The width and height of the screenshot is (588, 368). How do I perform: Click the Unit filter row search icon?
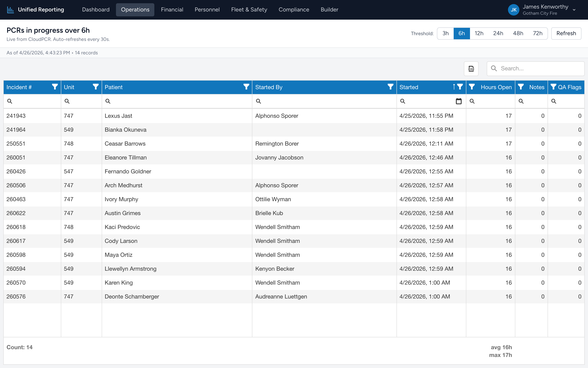click(x=67, y=101)
